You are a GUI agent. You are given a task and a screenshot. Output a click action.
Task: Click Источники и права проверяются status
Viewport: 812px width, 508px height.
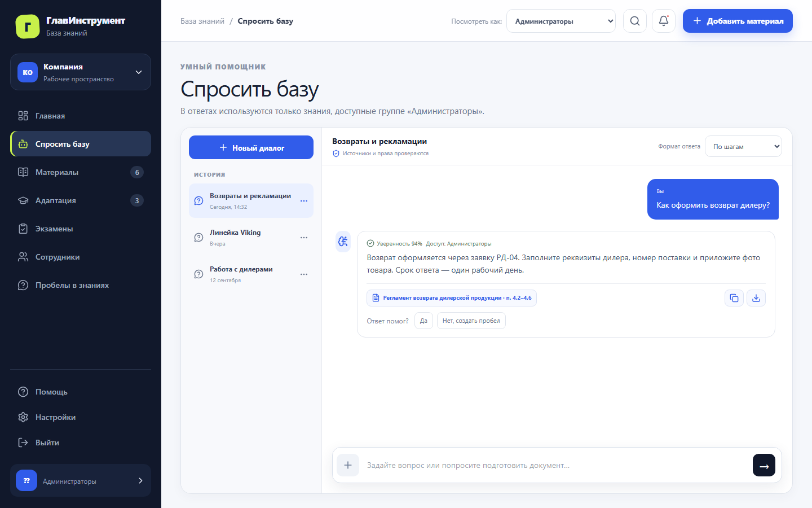pos(381,154)
